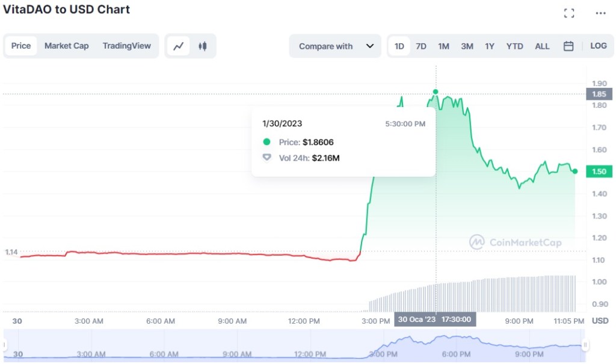
Task: Click the tooltip date 1/30/2023
Action: 282,123
